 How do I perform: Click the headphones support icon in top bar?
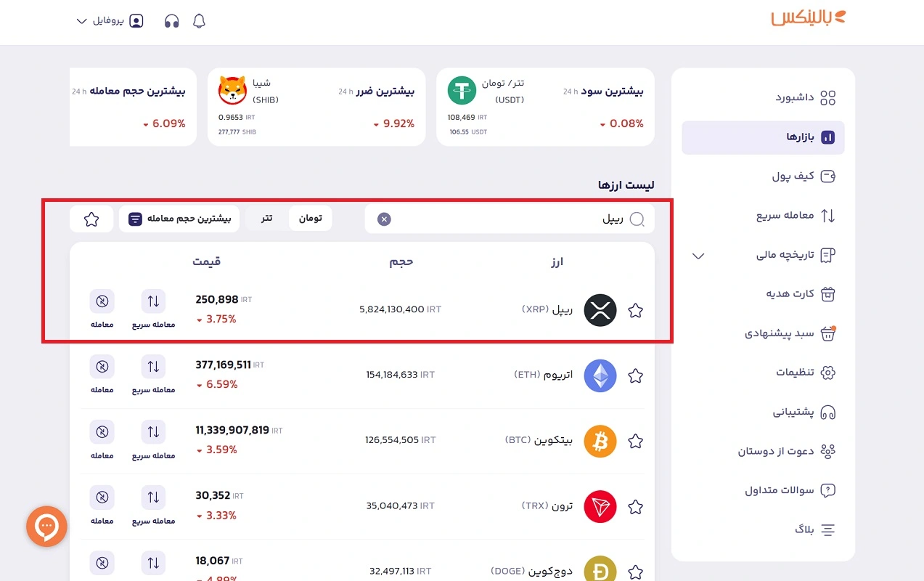(172, 20)
